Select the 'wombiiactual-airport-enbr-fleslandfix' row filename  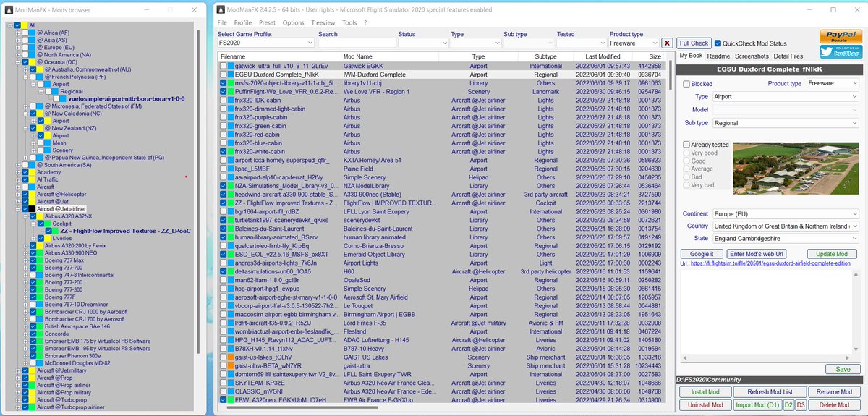point(288,331)
